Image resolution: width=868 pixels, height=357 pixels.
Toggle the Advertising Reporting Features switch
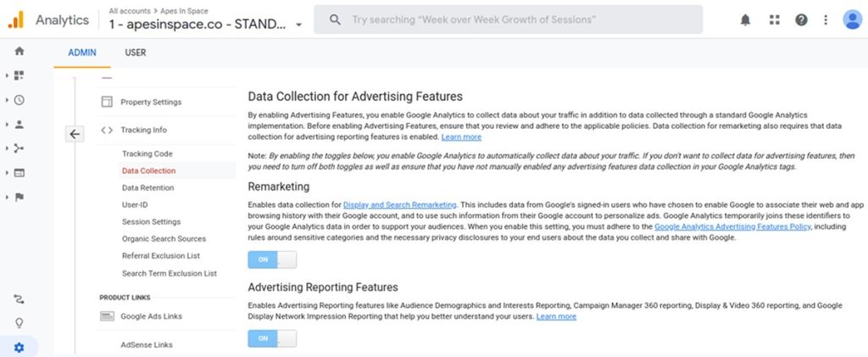272,338
